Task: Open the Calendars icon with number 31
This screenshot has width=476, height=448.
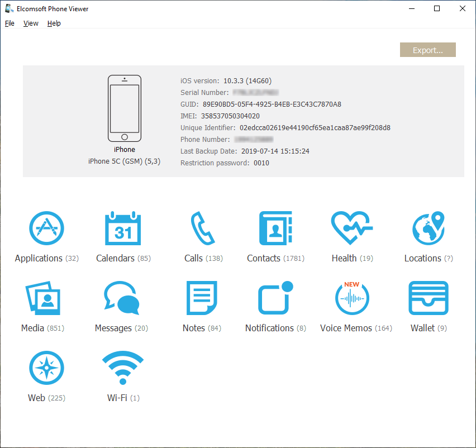Action: click(123, 228)
